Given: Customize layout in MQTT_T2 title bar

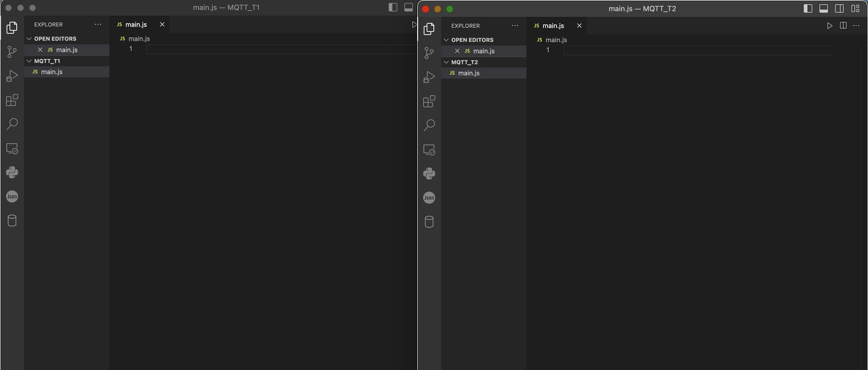Looking at the screenshot, I should point(855,9).
